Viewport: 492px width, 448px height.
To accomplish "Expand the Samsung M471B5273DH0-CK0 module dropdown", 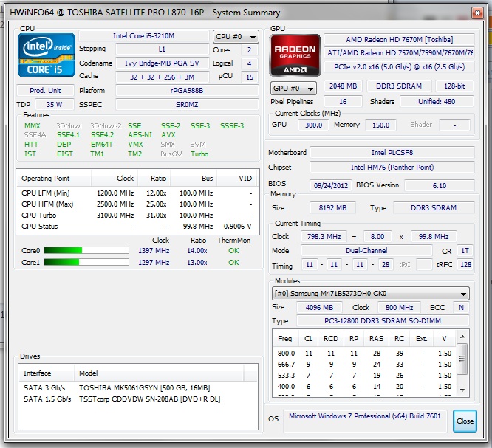I will click(371, 294).
